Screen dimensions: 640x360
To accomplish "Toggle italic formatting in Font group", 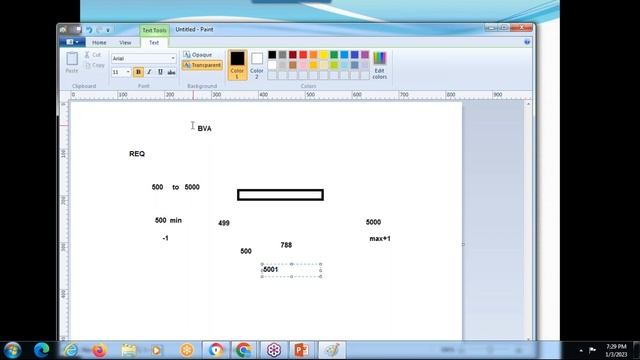I will click(x=149, y=72).
